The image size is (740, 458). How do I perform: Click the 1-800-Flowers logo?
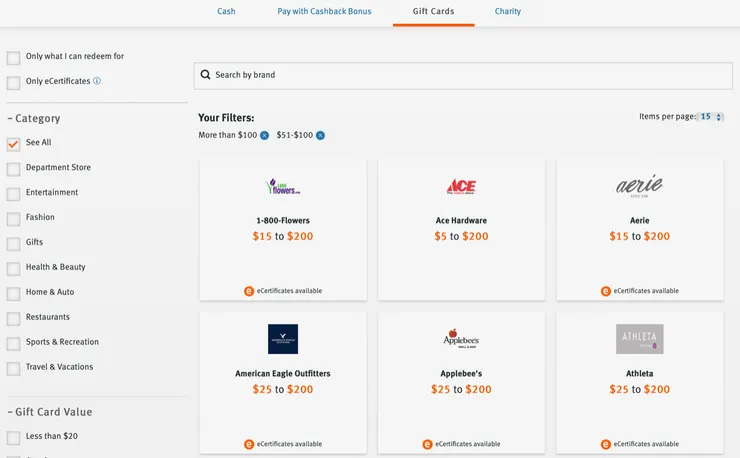[x=283, y=187]
